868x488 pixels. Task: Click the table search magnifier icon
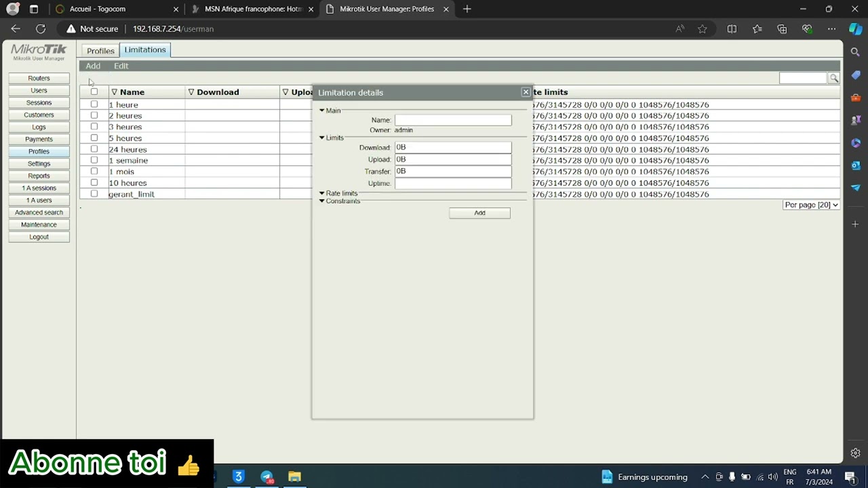[x=834, y=79]
